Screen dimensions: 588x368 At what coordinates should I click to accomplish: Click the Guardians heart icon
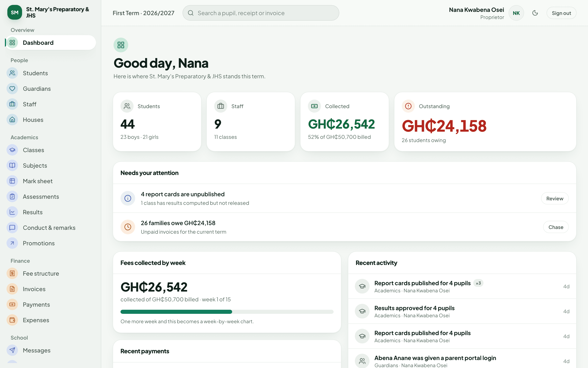[x=12, y=89]
